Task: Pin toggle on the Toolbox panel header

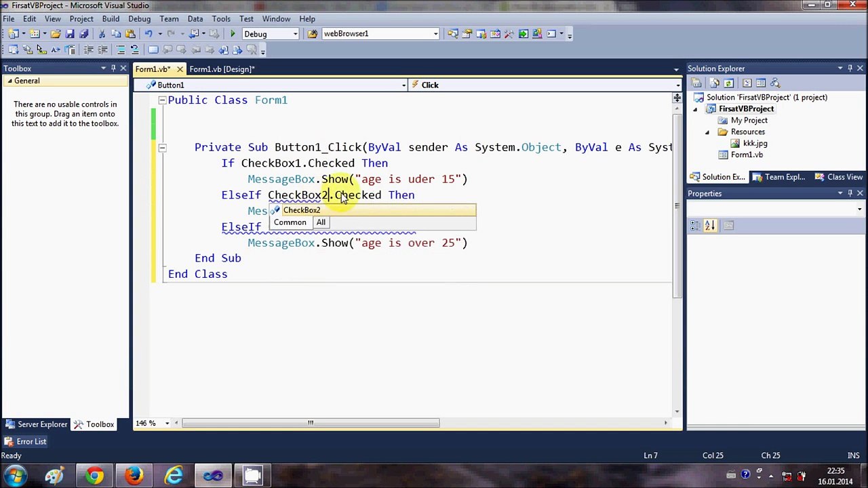Action: 113,68
